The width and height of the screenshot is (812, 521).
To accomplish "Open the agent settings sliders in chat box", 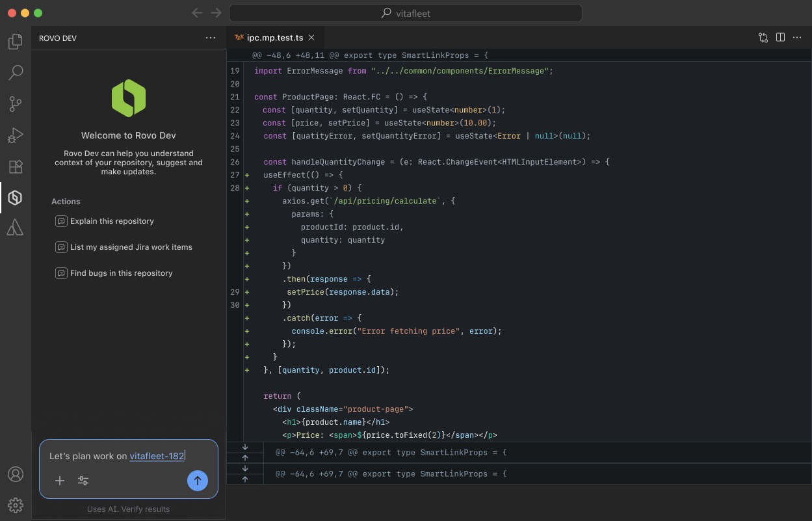I will [83, 481].
